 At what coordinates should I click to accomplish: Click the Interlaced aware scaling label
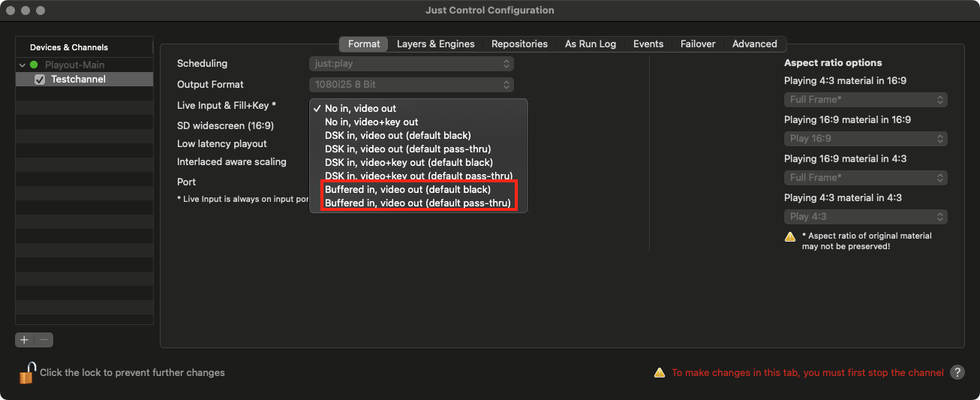tap(232, 161)
